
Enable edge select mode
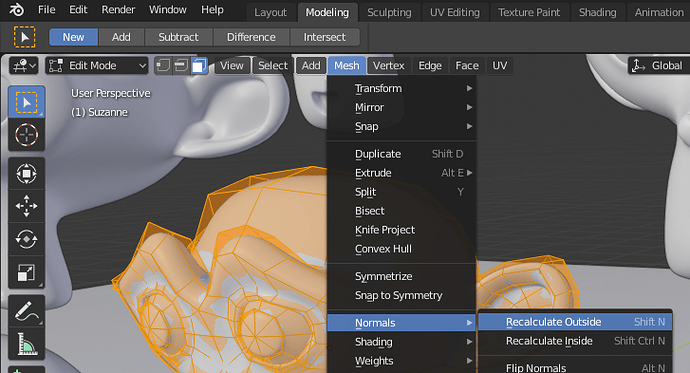[x=181, y=66]
